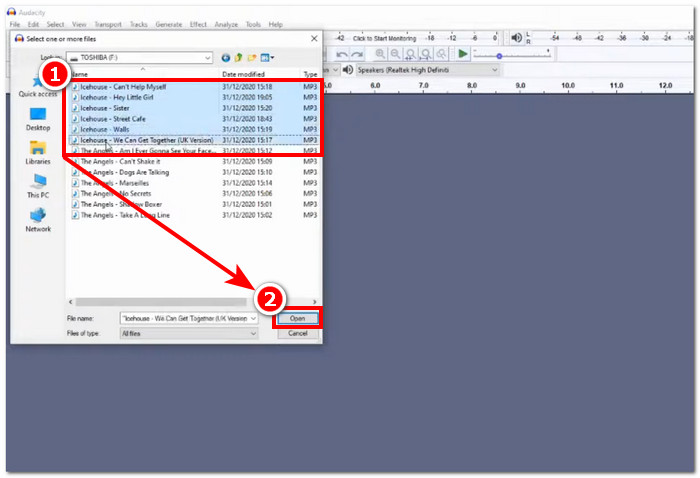Select file Icehouse - Street Cafe
This screenshot has height=478, width=700.
point(194,119)
